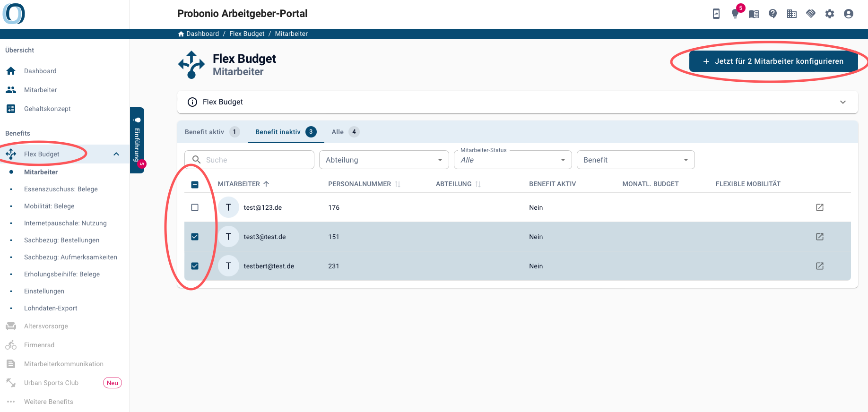Check the checkbox for test@123.de
The height and width of the screenshot is (412, 868).
195,207
